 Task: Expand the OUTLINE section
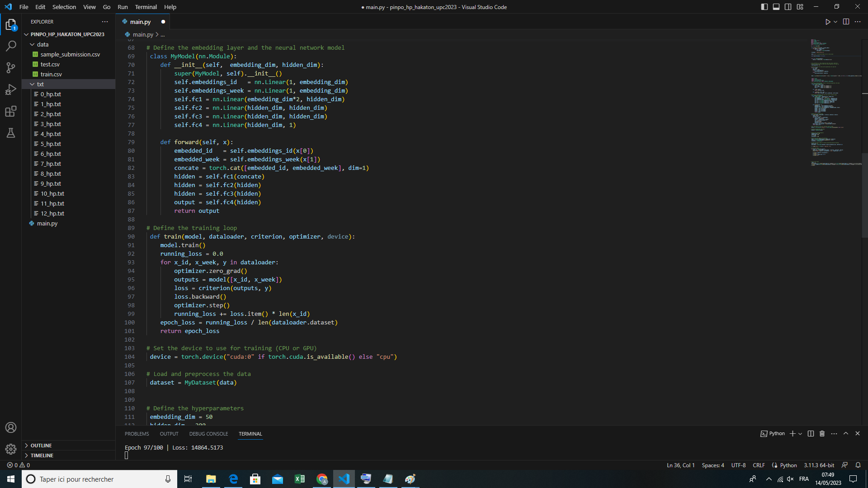[x=41, y=446]
